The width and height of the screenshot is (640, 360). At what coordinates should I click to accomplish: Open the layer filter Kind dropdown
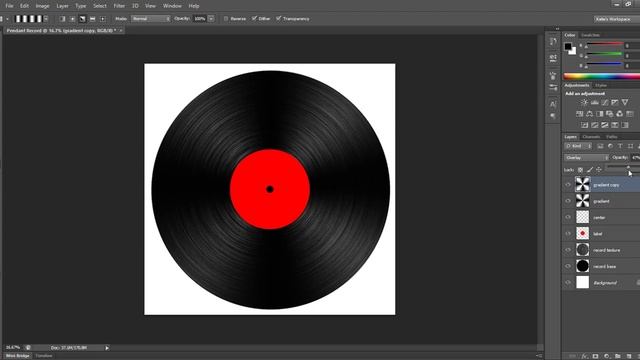578,146
